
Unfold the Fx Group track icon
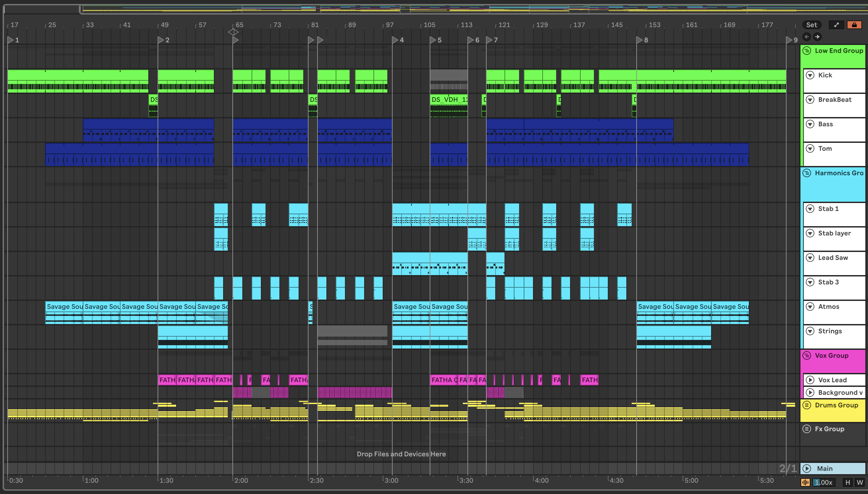click(807, 429)
